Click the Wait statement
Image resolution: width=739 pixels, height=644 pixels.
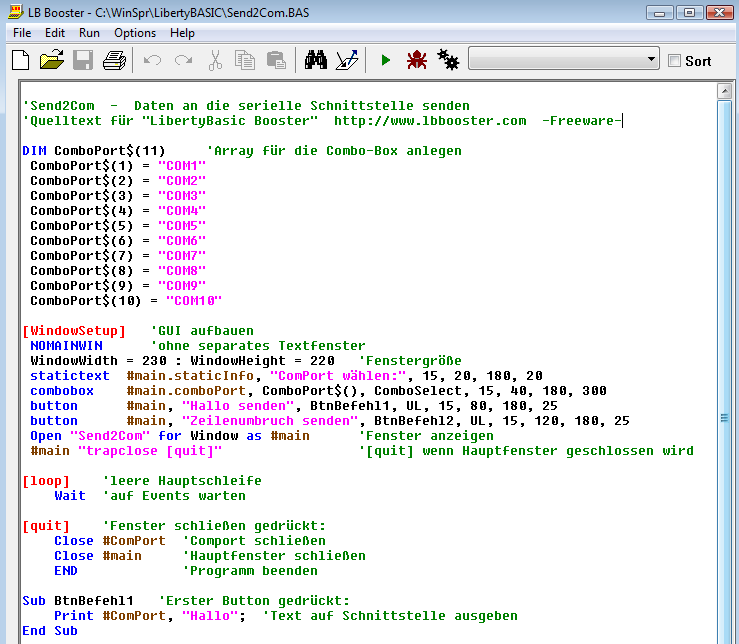coord(70,496)
